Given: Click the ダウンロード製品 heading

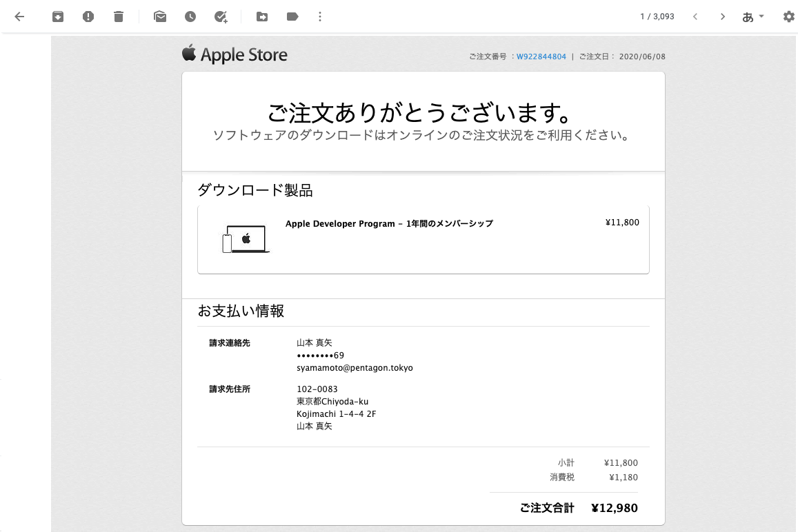Looking at the screenshot, I should point(255,190).
